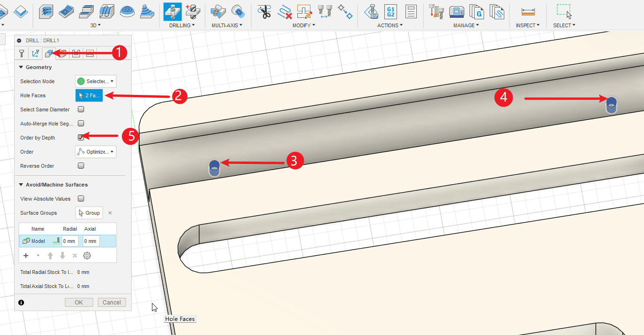Click the settings gear below the surface table
The width and height of the screenshot is (644, 335).
pos(87,256)
